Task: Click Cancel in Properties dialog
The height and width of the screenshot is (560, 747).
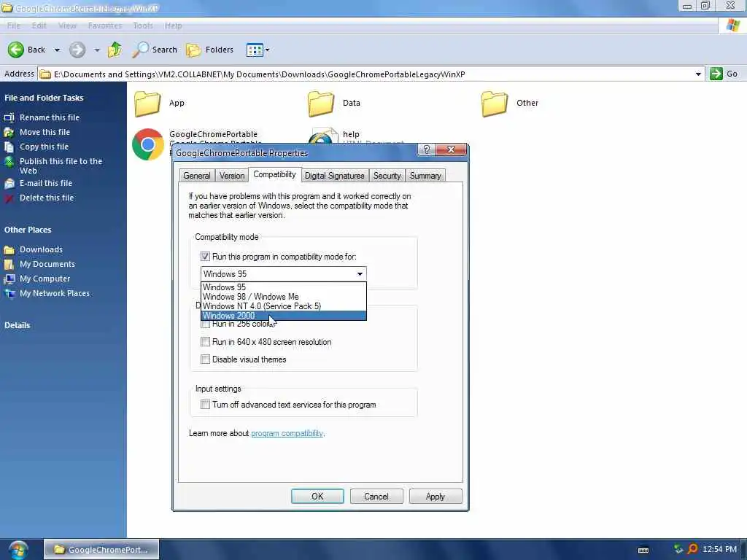Action: [376, 496]
